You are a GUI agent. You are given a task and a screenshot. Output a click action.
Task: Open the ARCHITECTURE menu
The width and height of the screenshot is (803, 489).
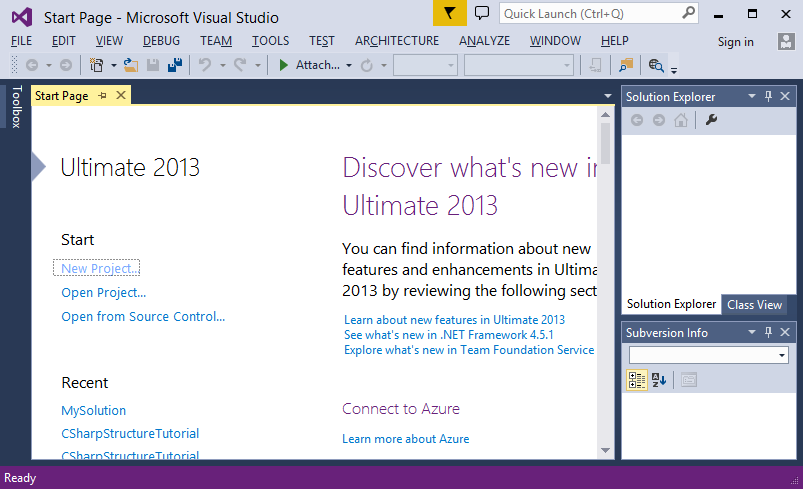(397, 41)
